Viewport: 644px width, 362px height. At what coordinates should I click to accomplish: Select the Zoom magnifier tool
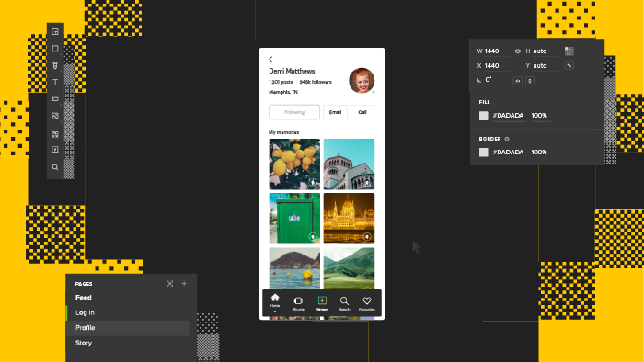pos(55,167)
